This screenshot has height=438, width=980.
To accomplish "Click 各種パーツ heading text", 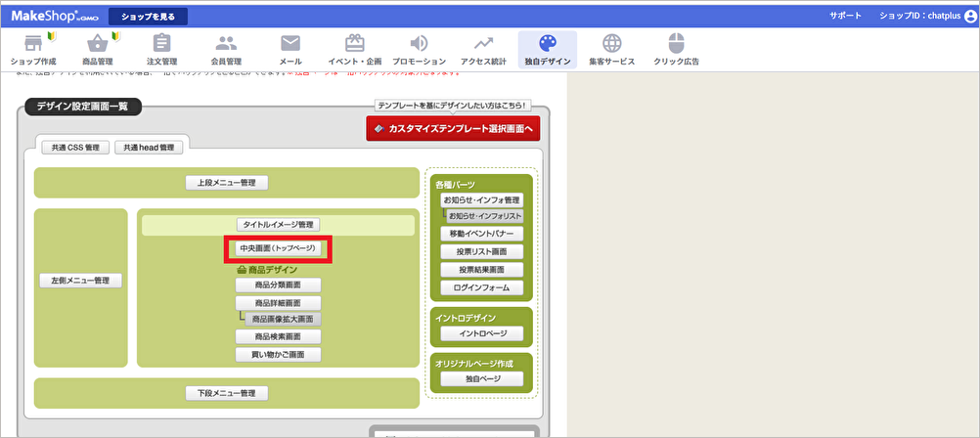I will tap(456, 185).
